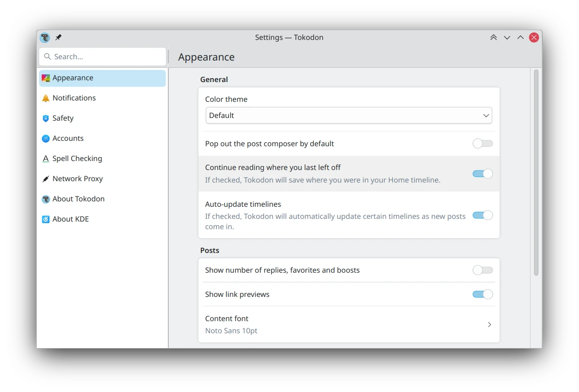Enable Pop out the post composer toggle
The image size is (579, 392).
(482, 144)
